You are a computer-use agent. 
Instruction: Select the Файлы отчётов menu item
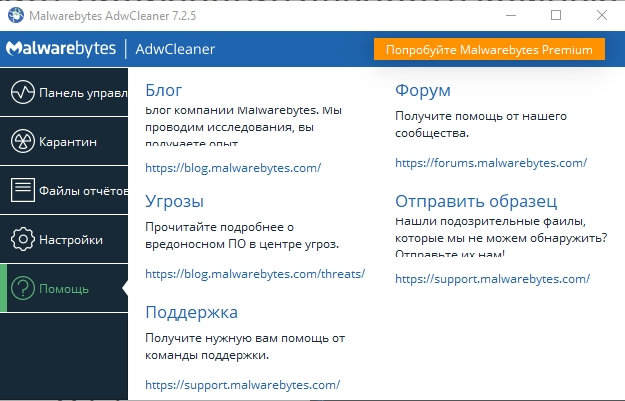(64, 190)
